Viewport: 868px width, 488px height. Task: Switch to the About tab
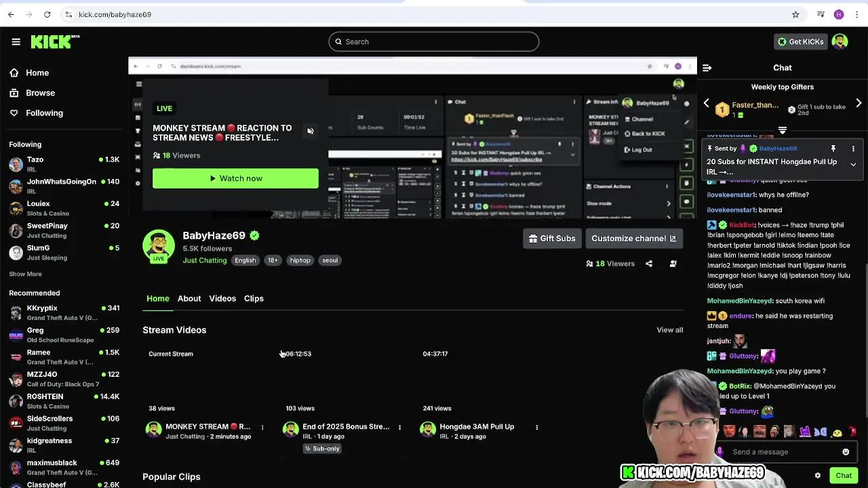pyautogui.click(x=189, y=299)
